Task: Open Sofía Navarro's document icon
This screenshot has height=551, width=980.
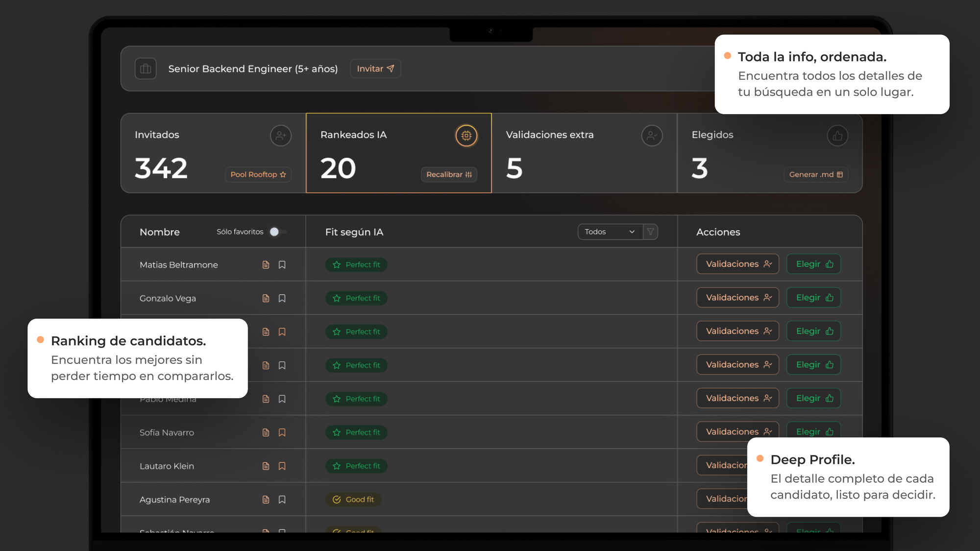Action: click(266, 432)
